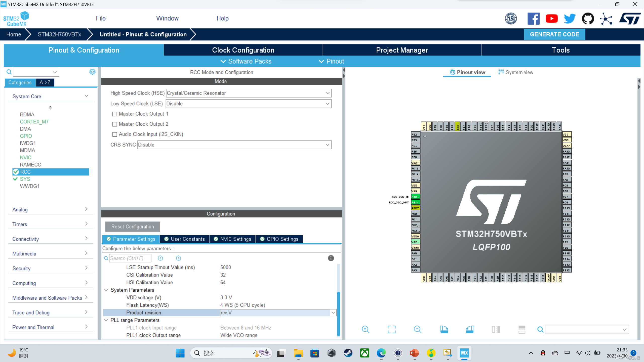Click the parameters search field
This screenshot has height=362, width=644.
point(130,258)
